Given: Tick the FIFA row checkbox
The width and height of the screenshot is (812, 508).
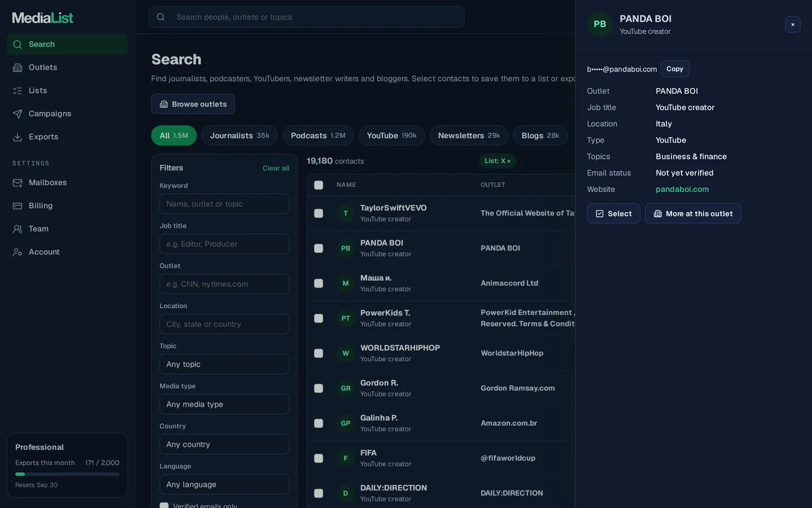Looking at the screenshot, I should pyautogui.click(x=319, y=458).
